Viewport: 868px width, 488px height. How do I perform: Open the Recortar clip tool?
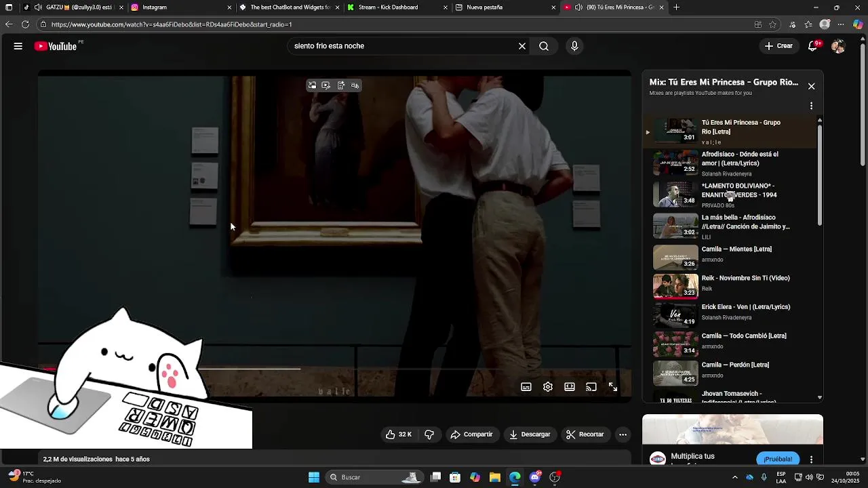coord(585,434)
